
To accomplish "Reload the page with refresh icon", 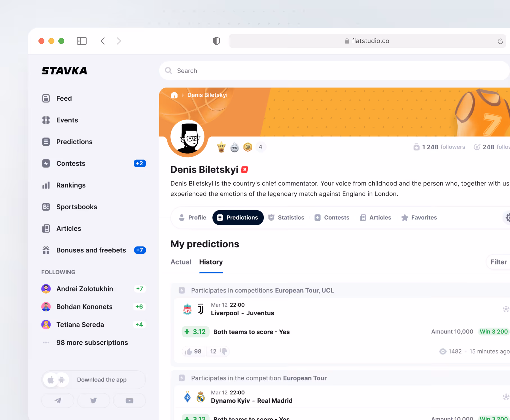I will 500,41.
